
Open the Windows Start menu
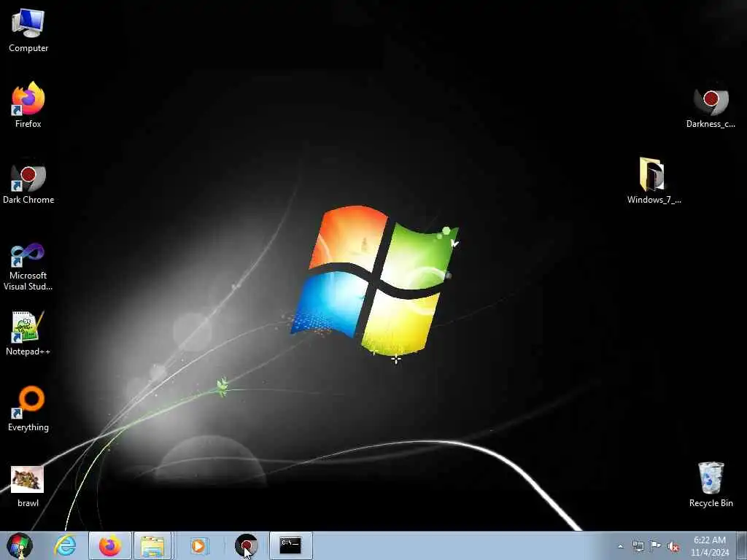20,545
